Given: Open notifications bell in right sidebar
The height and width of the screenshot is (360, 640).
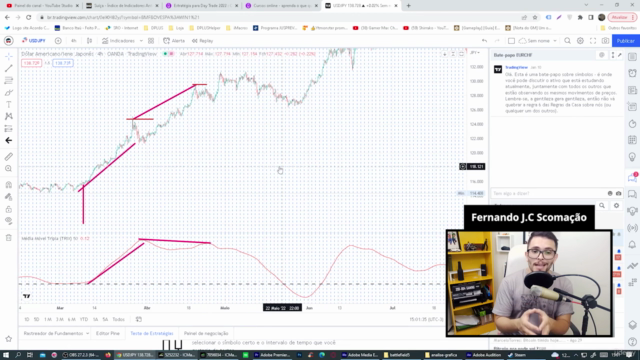Looking at the screenshot, I should 632,245.
